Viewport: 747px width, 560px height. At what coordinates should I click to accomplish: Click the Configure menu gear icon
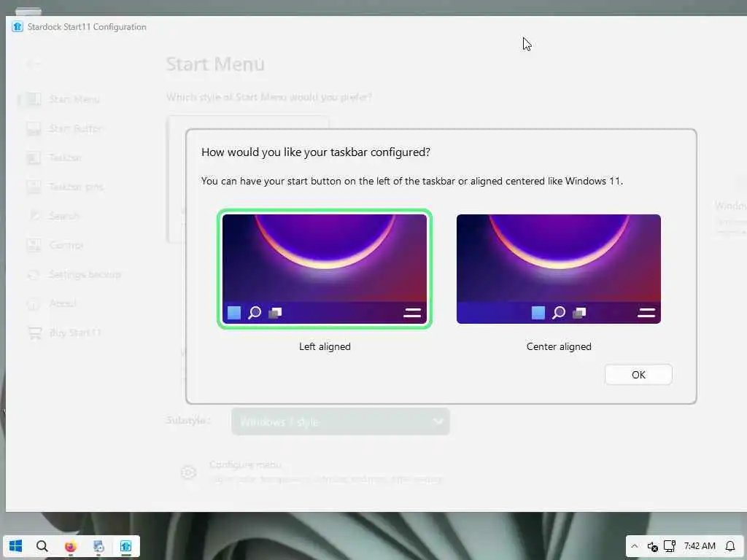189,472
